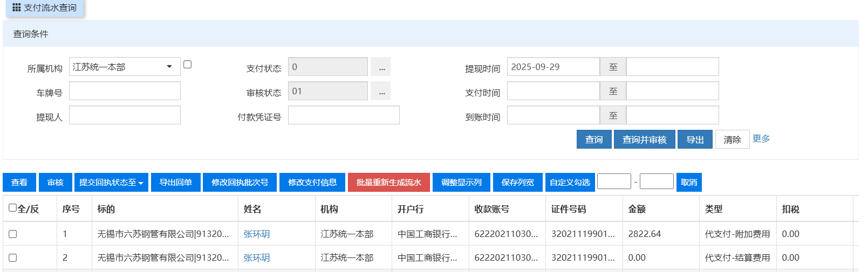Open the 支付状态 ellipsis picker button
Viewport: 868px width, 272px height.
coord(382,67)
